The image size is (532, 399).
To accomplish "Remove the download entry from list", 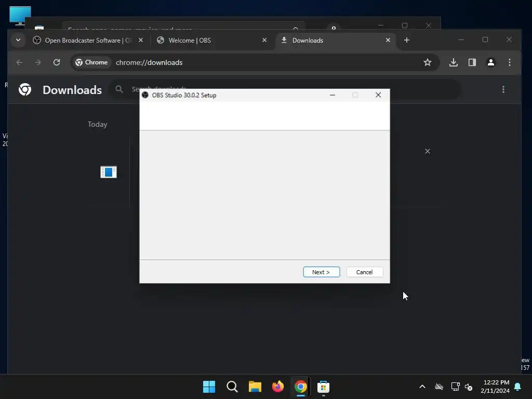I will click(428, 151).
